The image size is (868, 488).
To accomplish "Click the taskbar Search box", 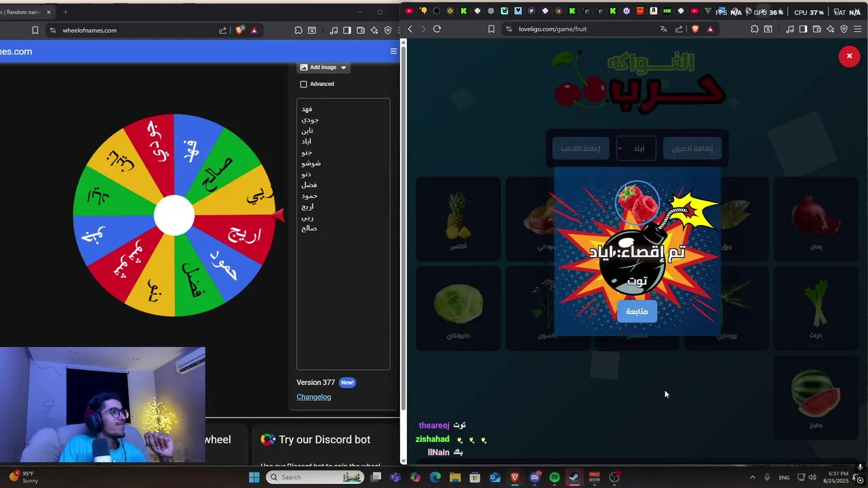I will pyautogui.click(x=315, y=477).
